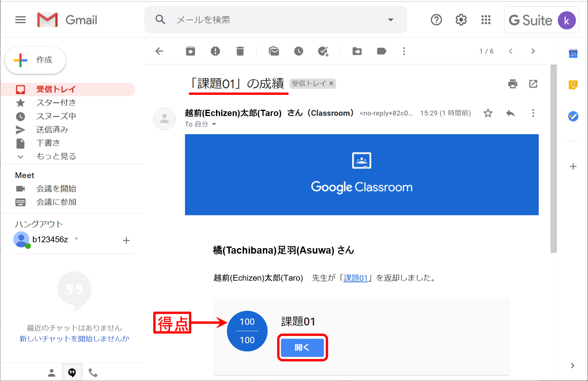Viewport: 588px width, 381px height.
Task: Open the toolbar more options menu
Action: coord(404,51)
